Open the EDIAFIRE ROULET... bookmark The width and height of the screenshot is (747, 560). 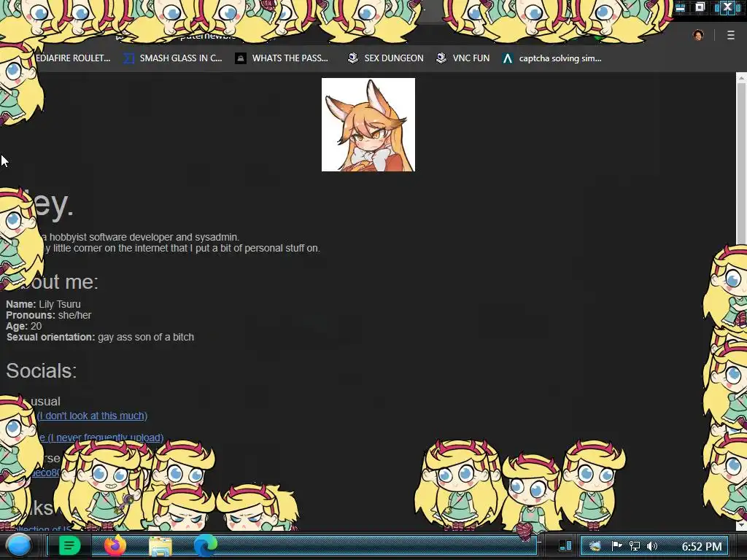73,58
